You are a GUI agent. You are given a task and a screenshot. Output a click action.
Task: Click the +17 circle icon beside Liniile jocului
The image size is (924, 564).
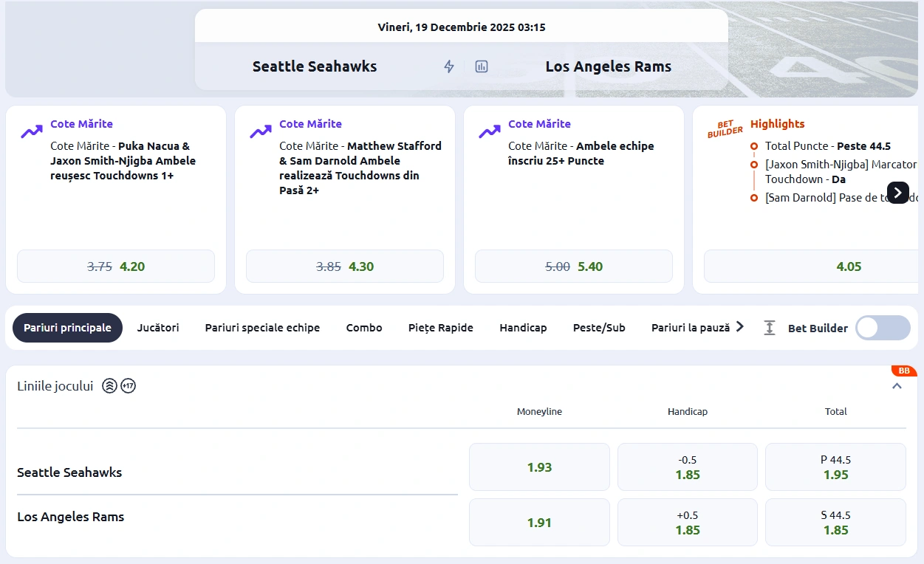(x=129, y=385)
